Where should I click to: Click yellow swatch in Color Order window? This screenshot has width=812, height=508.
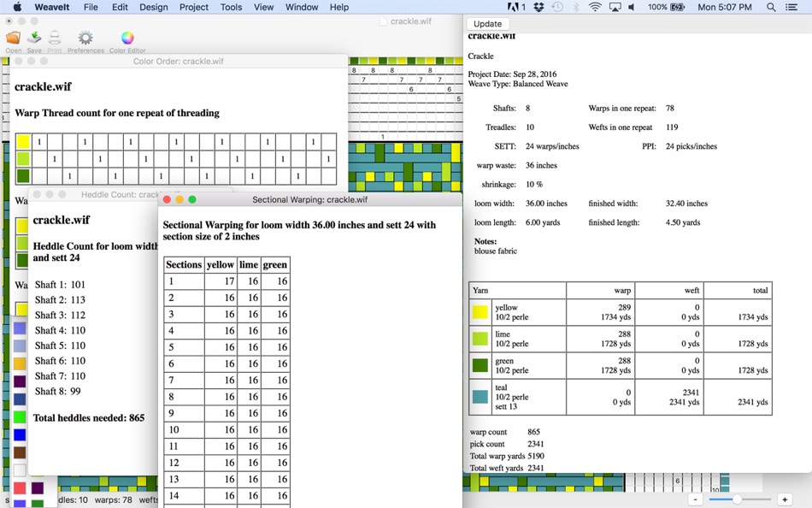(x=23, y=141)
